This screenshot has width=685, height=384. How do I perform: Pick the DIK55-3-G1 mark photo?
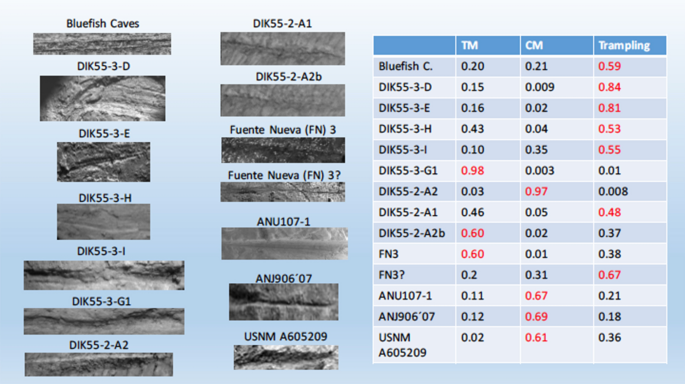tap(104, 321)
